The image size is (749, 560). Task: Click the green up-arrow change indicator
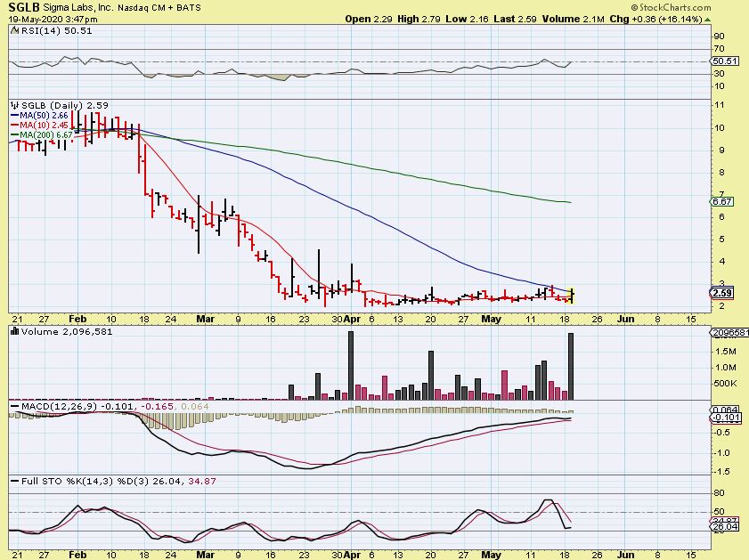pos(707,20)
